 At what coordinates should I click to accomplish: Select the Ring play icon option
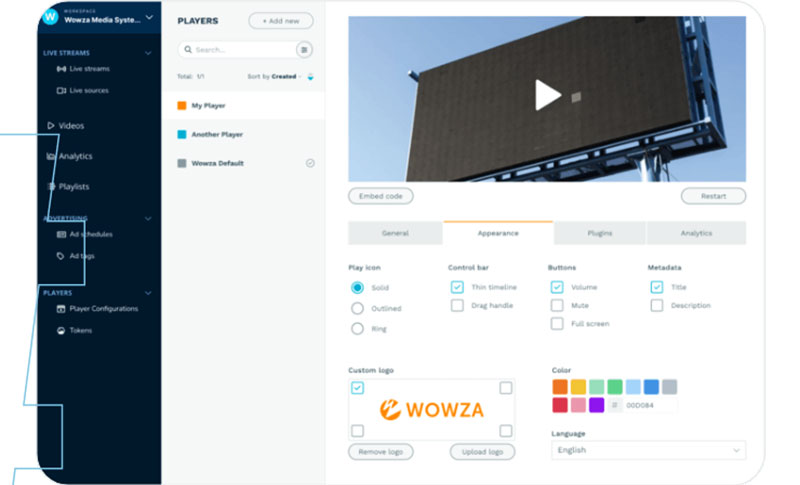tap(357, 329)
